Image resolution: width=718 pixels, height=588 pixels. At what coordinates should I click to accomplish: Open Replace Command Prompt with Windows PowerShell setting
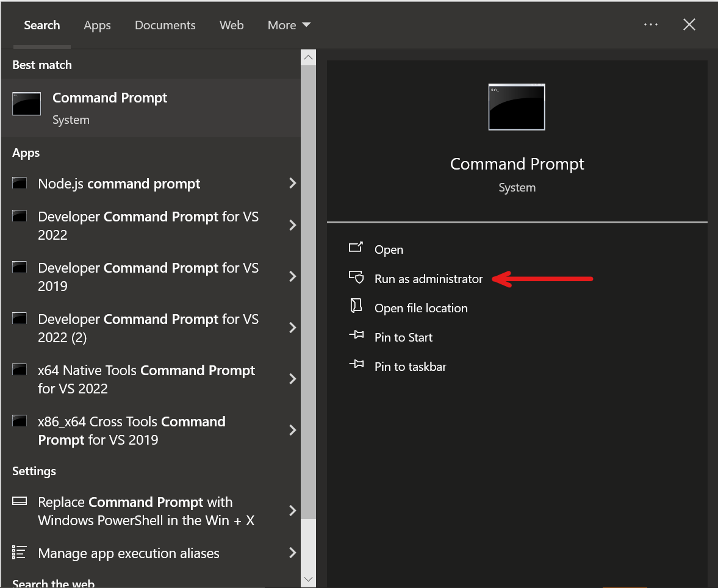pyautogui.click(x=151, y=511)
